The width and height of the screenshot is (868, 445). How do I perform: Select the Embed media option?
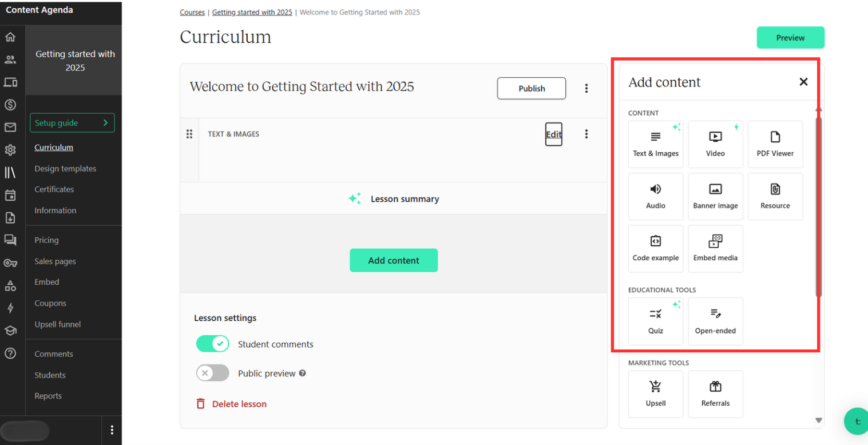[x=715, y=248]
